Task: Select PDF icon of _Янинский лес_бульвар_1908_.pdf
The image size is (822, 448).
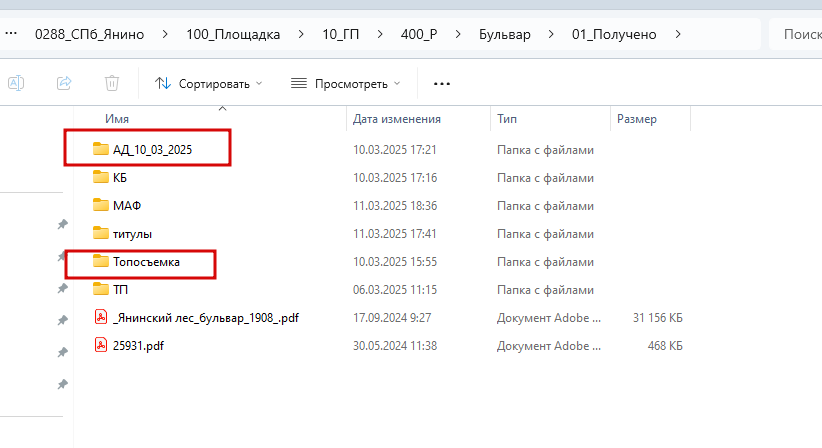Action: point(101,317)
